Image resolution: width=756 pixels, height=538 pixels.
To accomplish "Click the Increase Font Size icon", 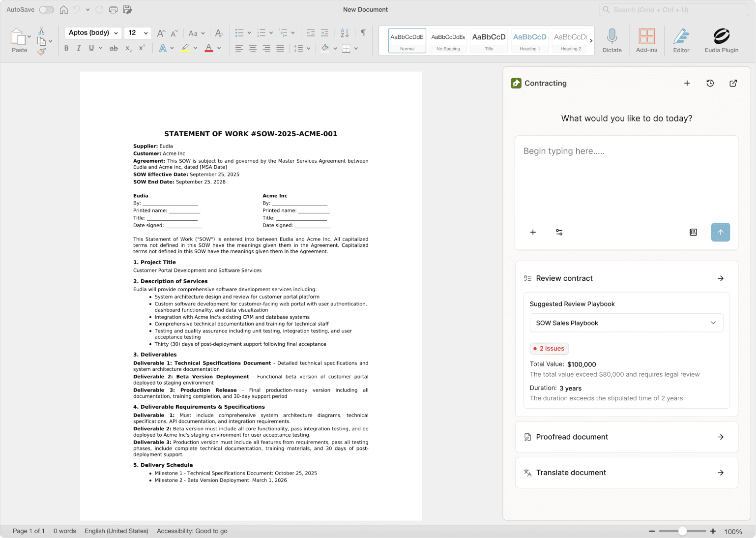I will [161, 33].
